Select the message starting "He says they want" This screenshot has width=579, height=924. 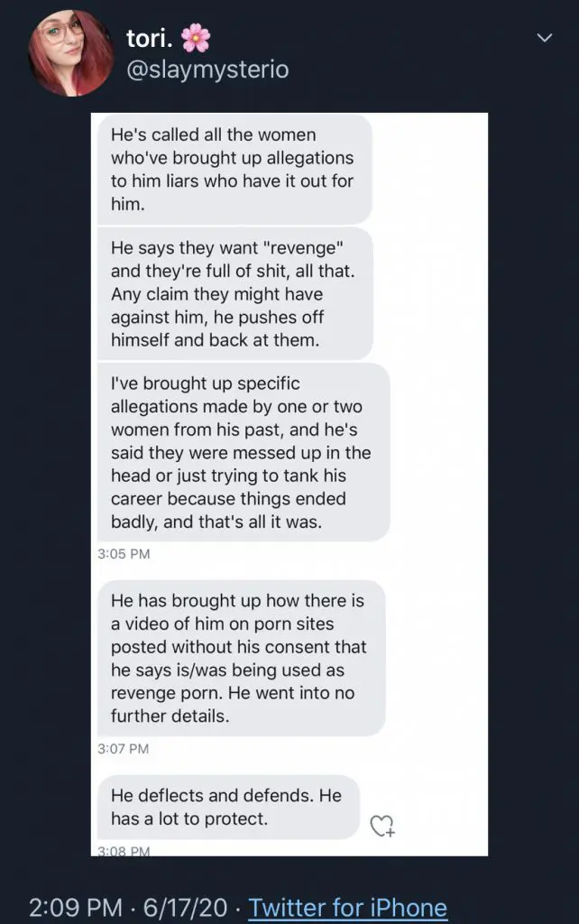[233, 293]
